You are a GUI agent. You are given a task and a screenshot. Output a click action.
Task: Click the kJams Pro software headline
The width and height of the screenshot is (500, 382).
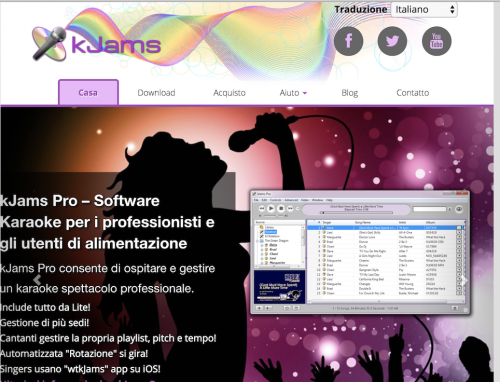pyautogui.click(x=107, y=222)
